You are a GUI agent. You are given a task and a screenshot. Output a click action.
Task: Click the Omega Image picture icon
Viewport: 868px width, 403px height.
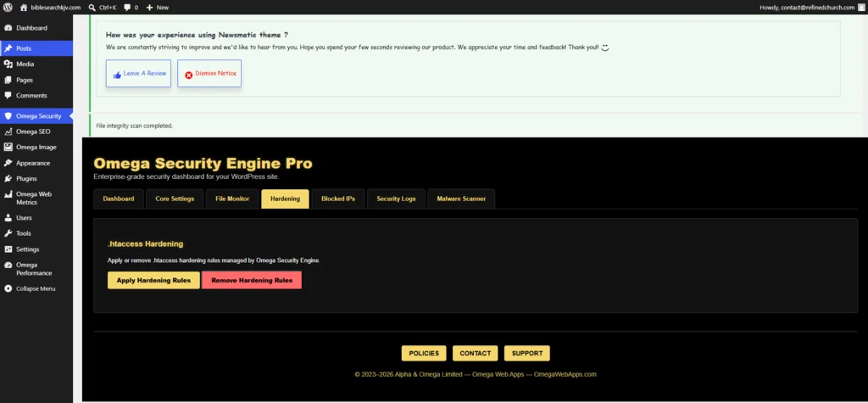[x=8, y=148]
